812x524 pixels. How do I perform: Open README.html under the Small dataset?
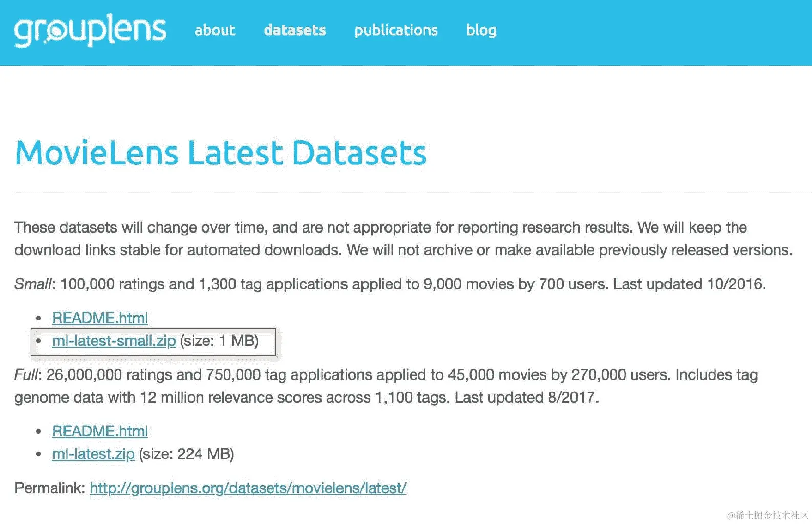coord(100,318)
